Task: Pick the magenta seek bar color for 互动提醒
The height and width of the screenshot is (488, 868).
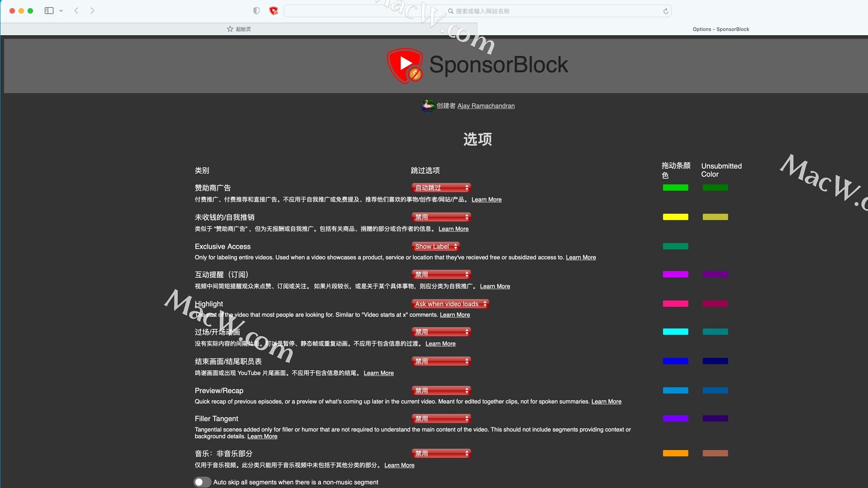Action: pyautogui.click(x=675, y=274)
